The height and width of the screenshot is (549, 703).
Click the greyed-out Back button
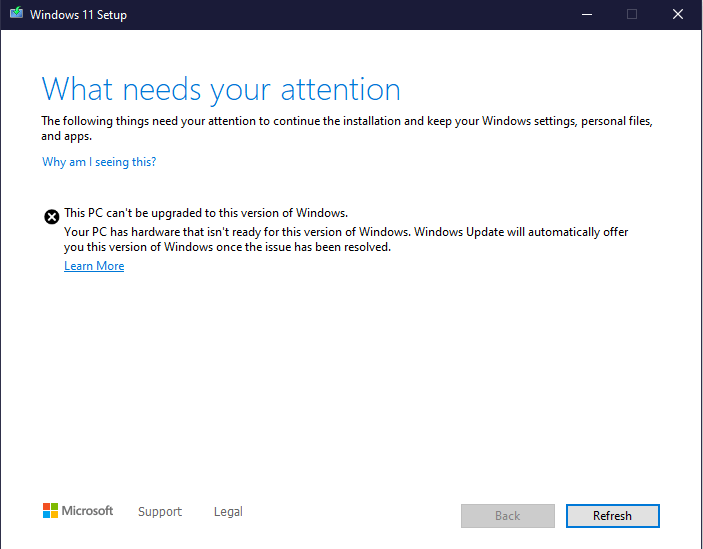click(508, 516)
